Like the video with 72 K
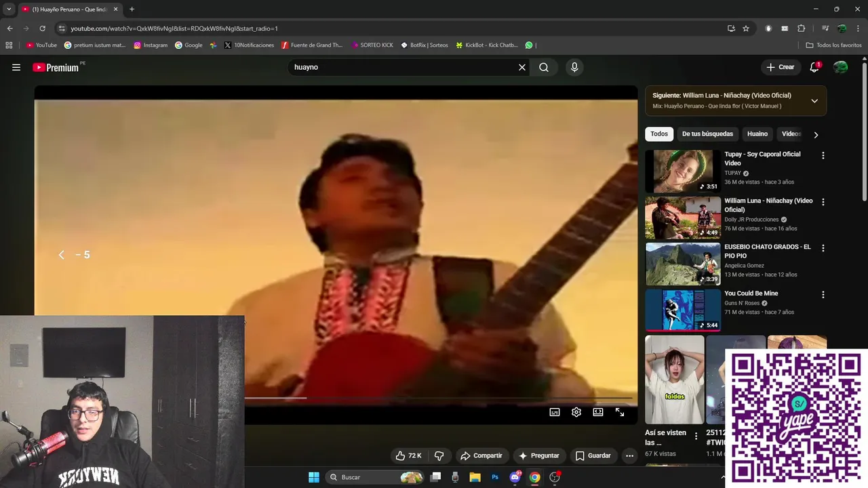 [x=408, y=455]
